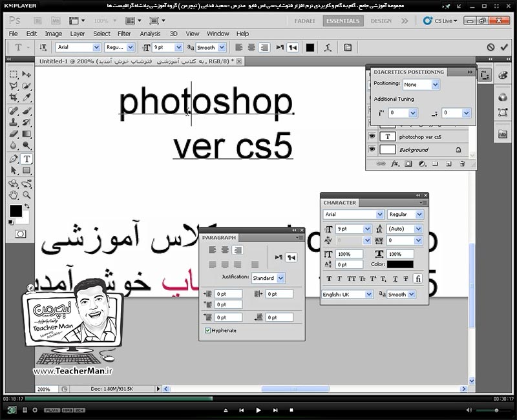Open font size 9 pt dropdown in options bar
The image size is (517, 420).
point(179,47)
